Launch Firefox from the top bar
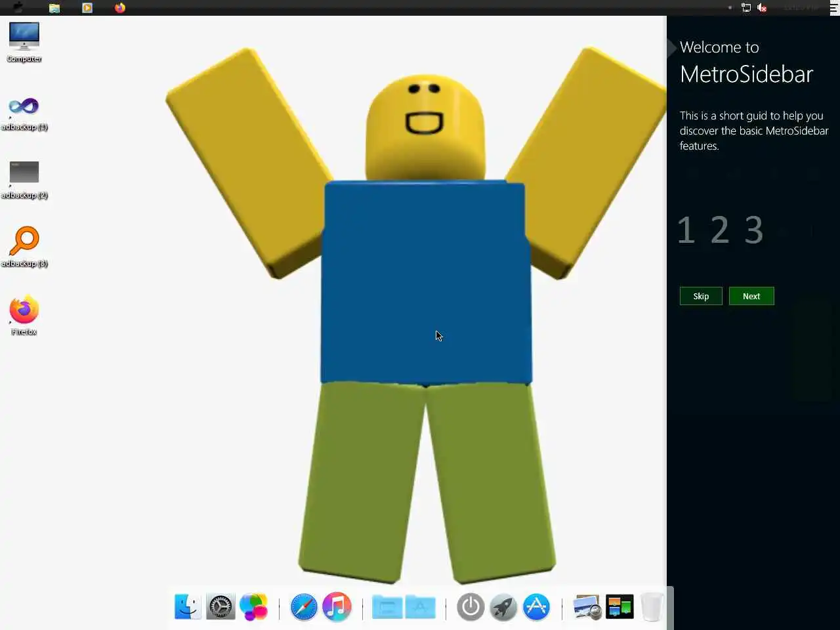 (120, 8)
